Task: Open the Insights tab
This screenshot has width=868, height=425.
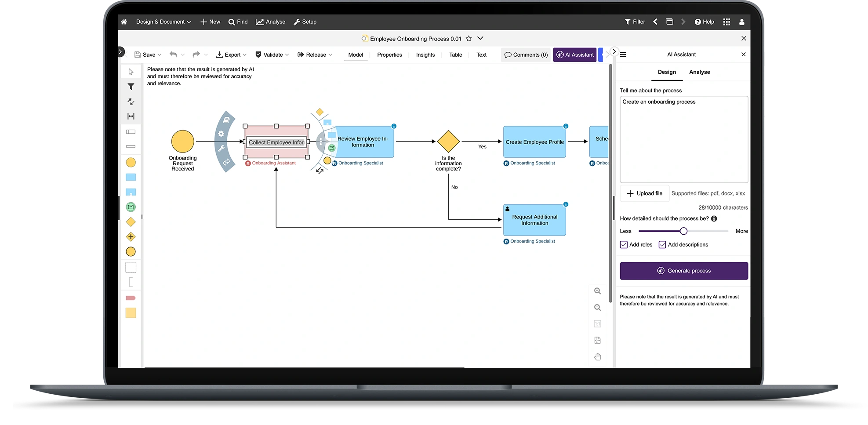Action: 425,55
